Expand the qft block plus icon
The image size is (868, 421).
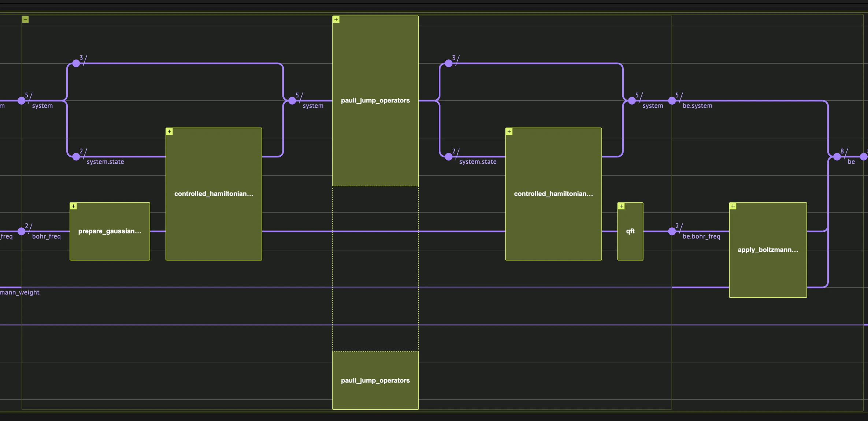(x=621, y=206)
